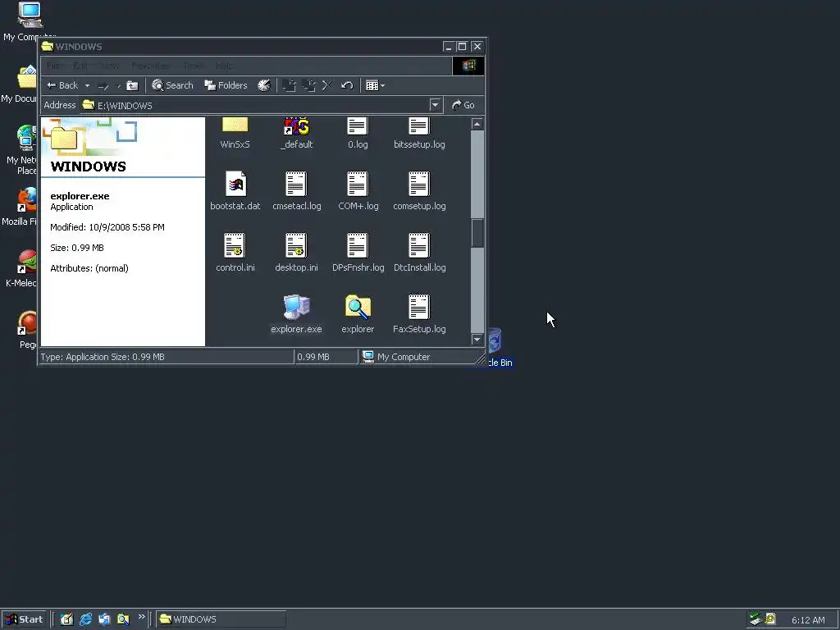Viewport: 840px width, 630px height.
Task: Open the History toolbar icon
Action: tap(264, 85)
